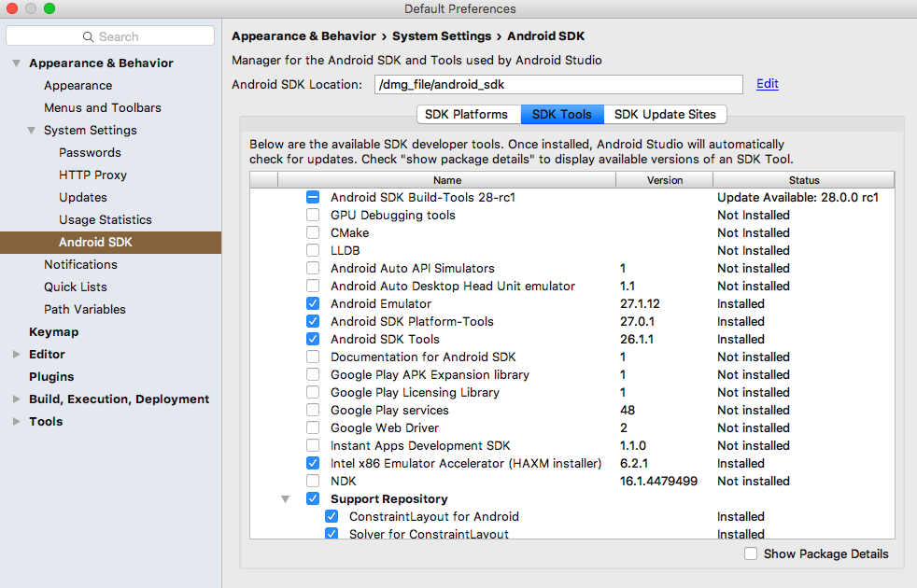Select the Android SDK tree item
The width and height of the screenshot is (917, 588).
tap(110, 243)
